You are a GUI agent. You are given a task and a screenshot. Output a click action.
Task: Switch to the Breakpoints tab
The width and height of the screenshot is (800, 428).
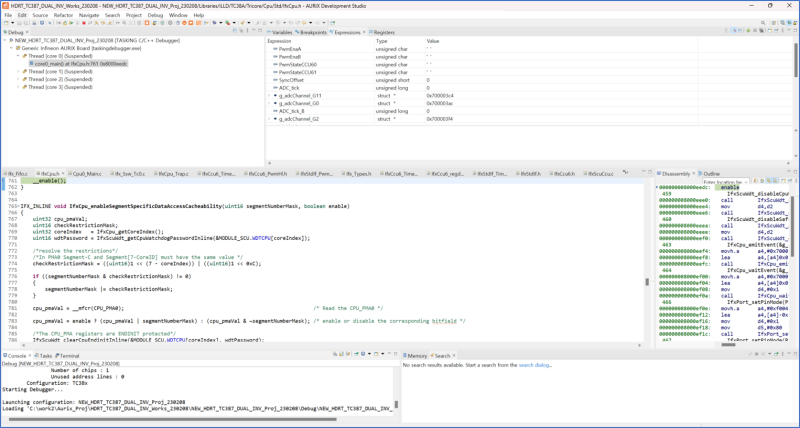coord(313,32)
